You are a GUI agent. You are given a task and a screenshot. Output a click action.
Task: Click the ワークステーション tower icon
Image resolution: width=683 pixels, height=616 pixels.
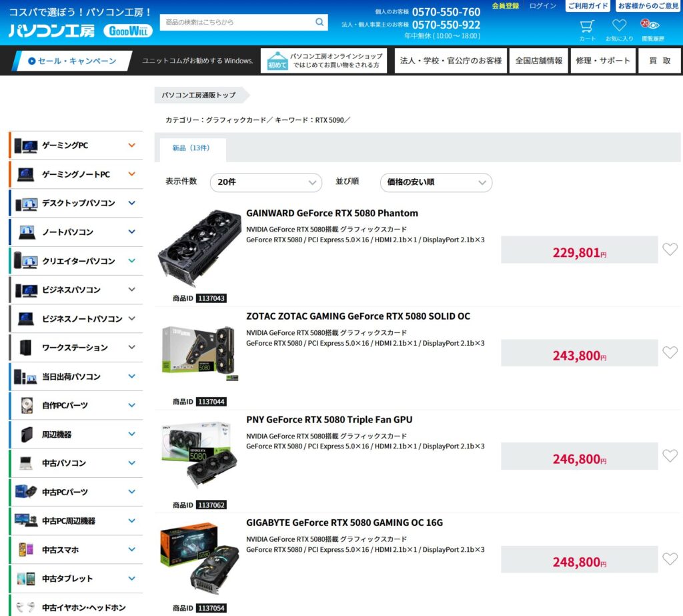(x=26, y=348)
